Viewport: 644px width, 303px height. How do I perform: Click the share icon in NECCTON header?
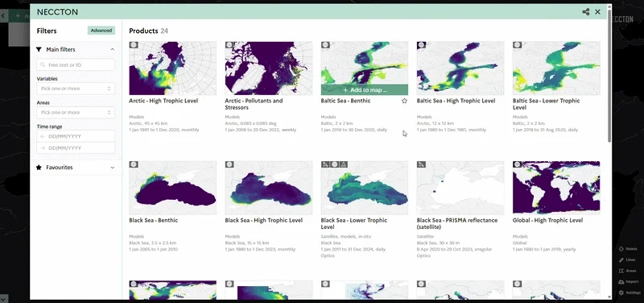[x=586, y=12]
